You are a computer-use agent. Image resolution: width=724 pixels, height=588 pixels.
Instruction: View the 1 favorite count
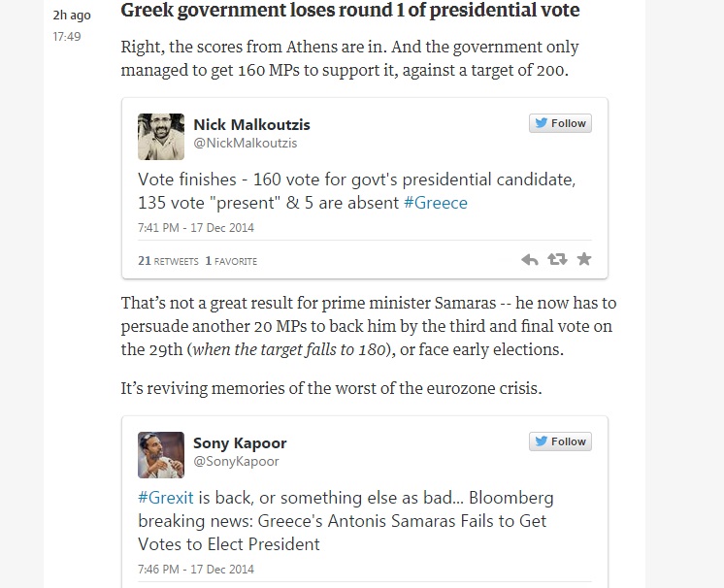point(231,261)
